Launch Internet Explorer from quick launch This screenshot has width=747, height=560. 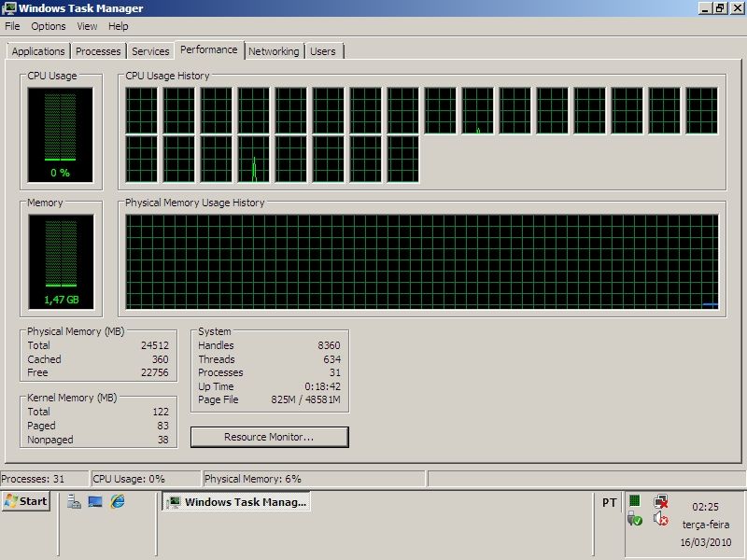[118, 501]
